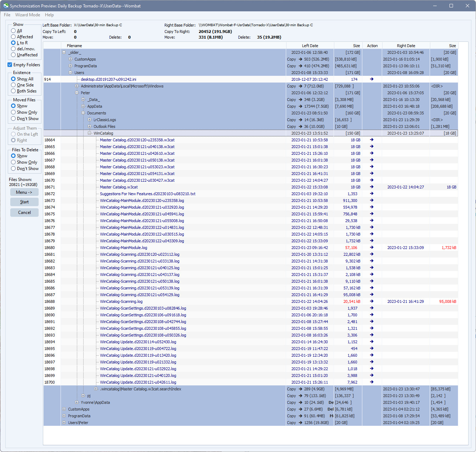This screenshot has width=476, height=452.
Task: Sort by the Right Date column header
Action: 406,46
